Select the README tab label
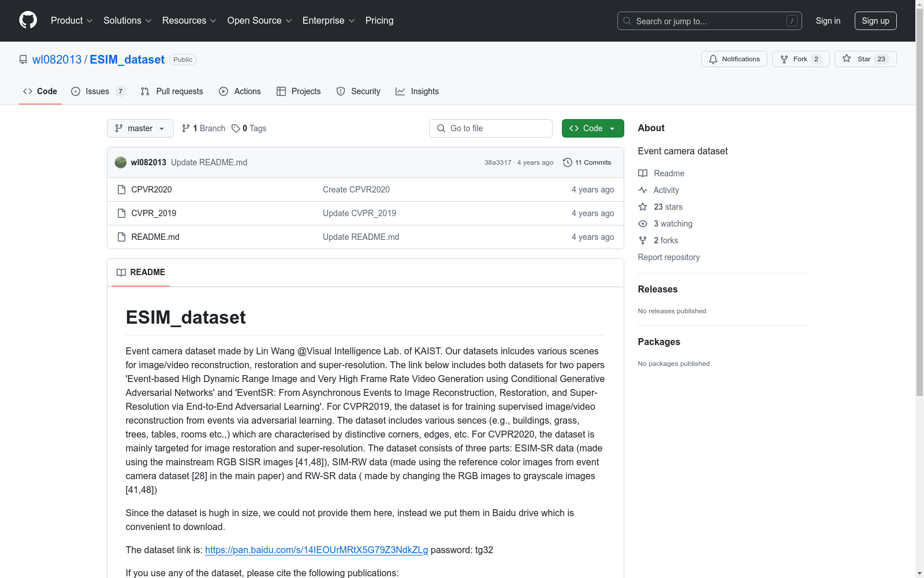 [147, 272]
